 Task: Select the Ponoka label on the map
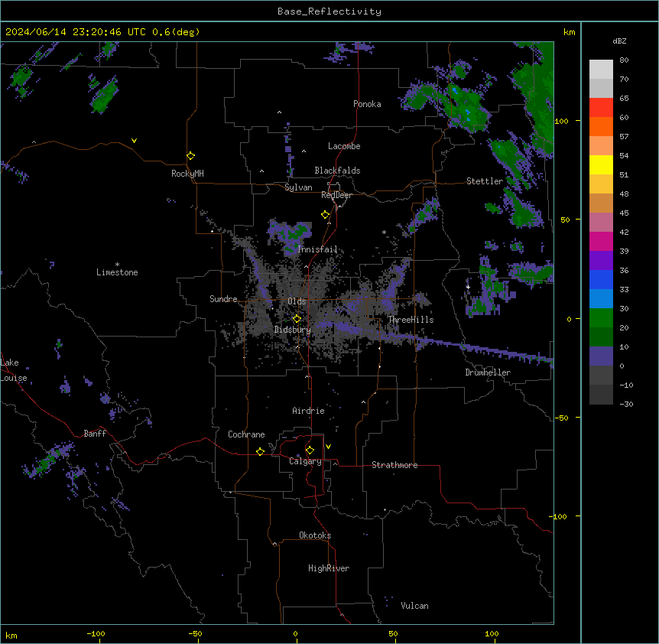click(x=367, y=104)
